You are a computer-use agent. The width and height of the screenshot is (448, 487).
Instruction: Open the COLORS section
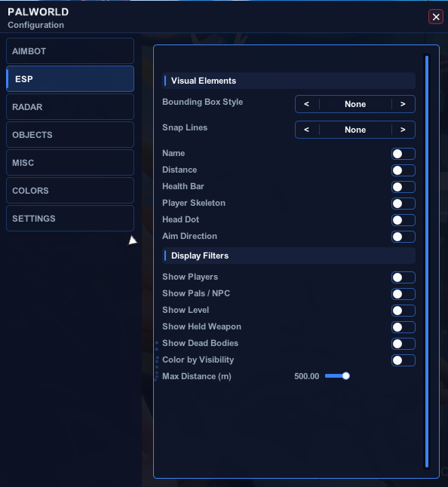click(x=70, y=191)
